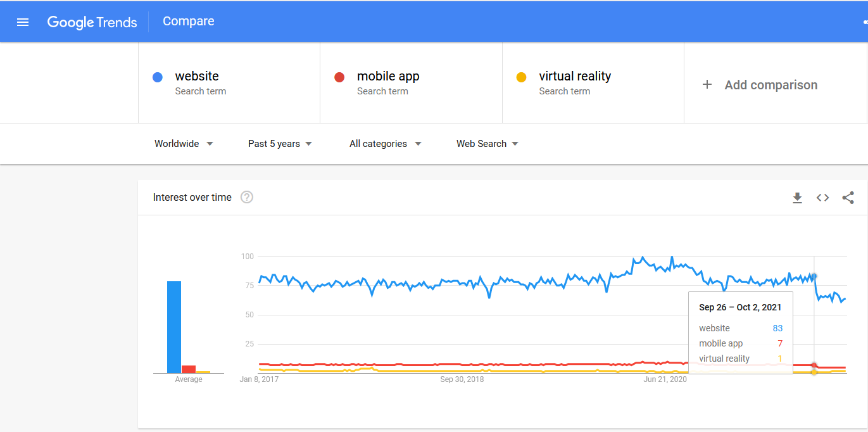The width and height of the screenshot is (868, 432).
Task: Open help for Interest over time
Action: click(247, 197)
